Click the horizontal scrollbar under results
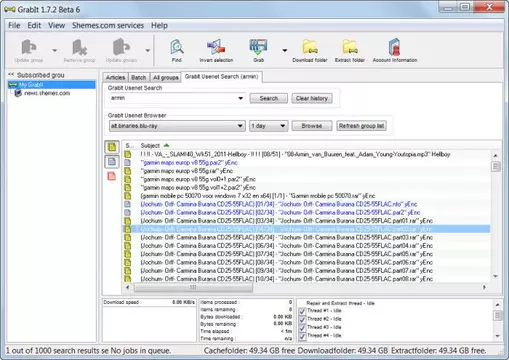 193,287
